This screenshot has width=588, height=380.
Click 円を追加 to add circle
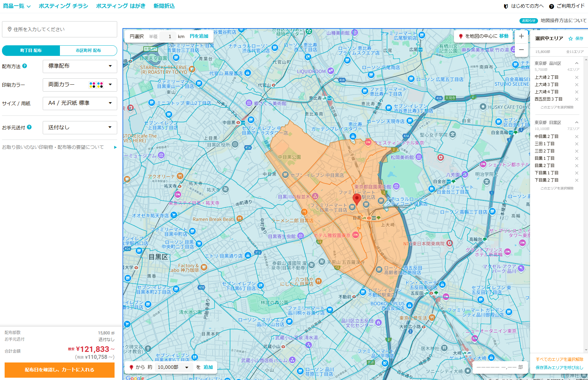(199, 36)
